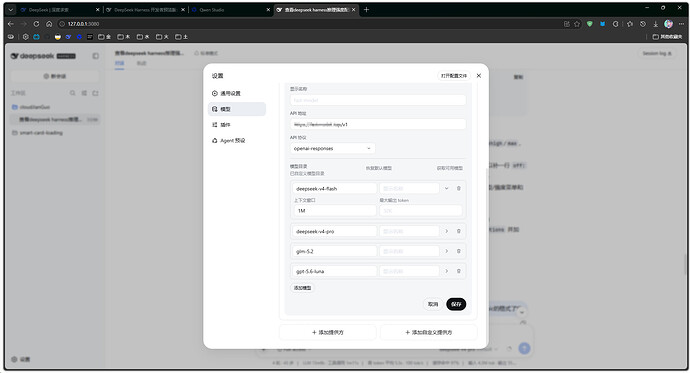Click the black 保存 button
Image resolution: width=690 pixels, height=373 pixels.
point(456,304)
